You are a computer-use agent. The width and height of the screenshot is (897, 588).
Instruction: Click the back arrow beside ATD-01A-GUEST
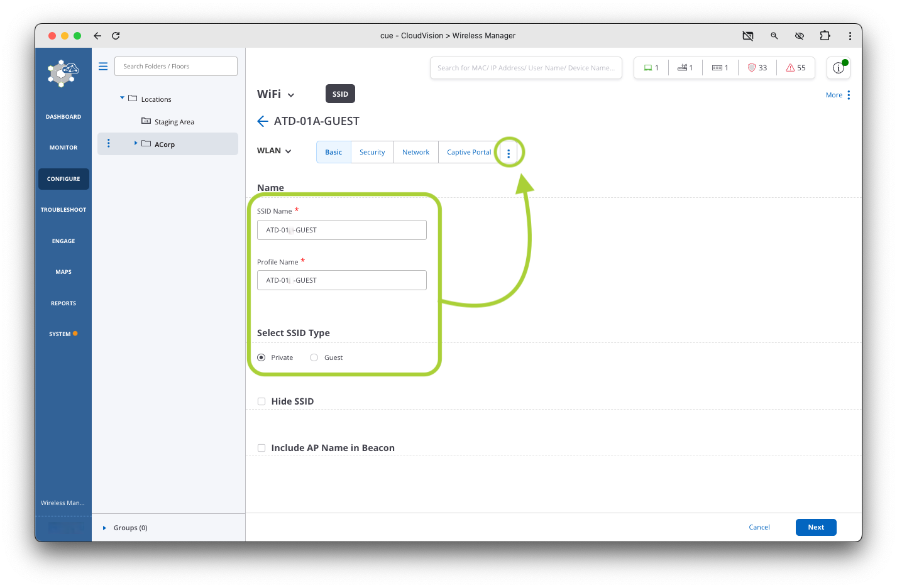263,121
